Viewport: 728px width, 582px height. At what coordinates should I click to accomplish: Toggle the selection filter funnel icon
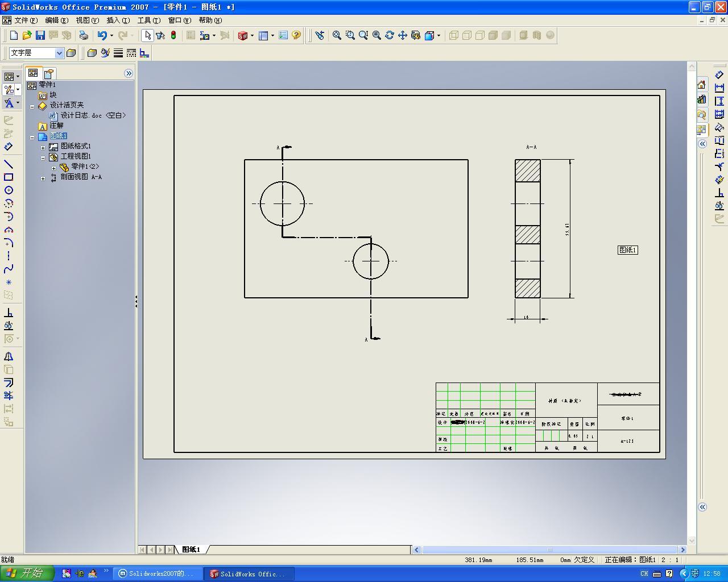tap(160, 35)
